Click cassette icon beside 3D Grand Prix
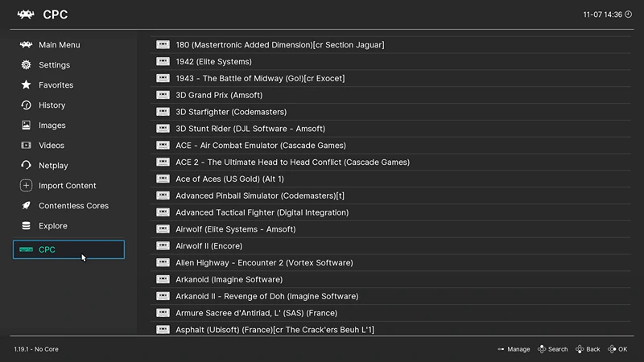The height and width of the screenshot is (362, 644). click(163, 95)
